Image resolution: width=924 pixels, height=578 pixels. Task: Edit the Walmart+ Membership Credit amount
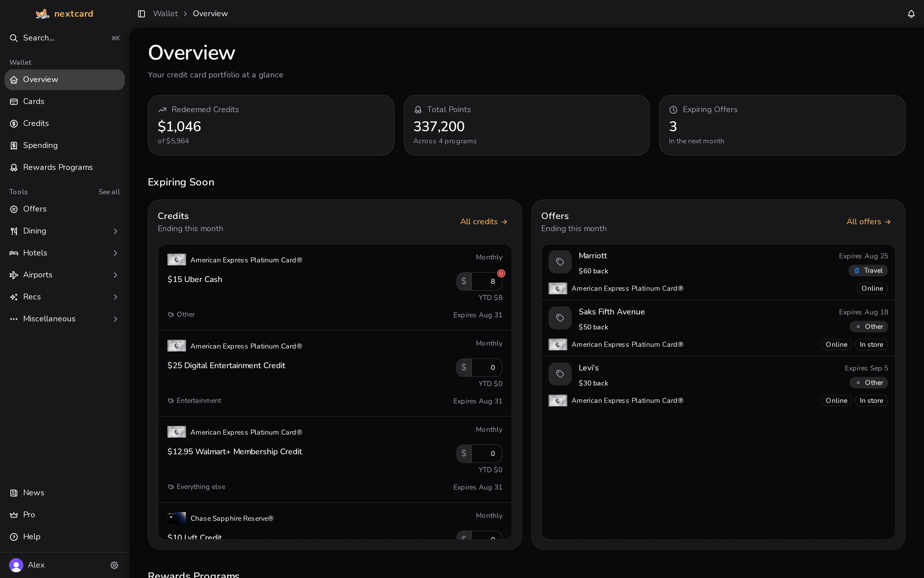[x=487, y=453]
